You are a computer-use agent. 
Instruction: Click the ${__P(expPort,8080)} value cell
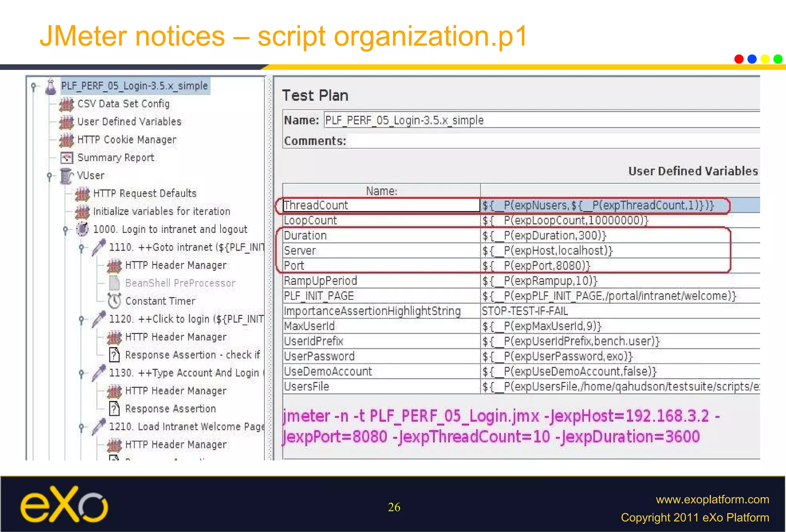pyautogui.click(x=620, y=266)
